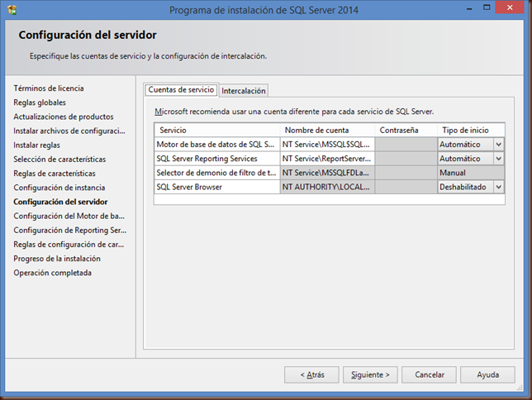532x400 pixels.
Task: Select Configuración del Motor de ba... step
Action: [x=69, y=217]
